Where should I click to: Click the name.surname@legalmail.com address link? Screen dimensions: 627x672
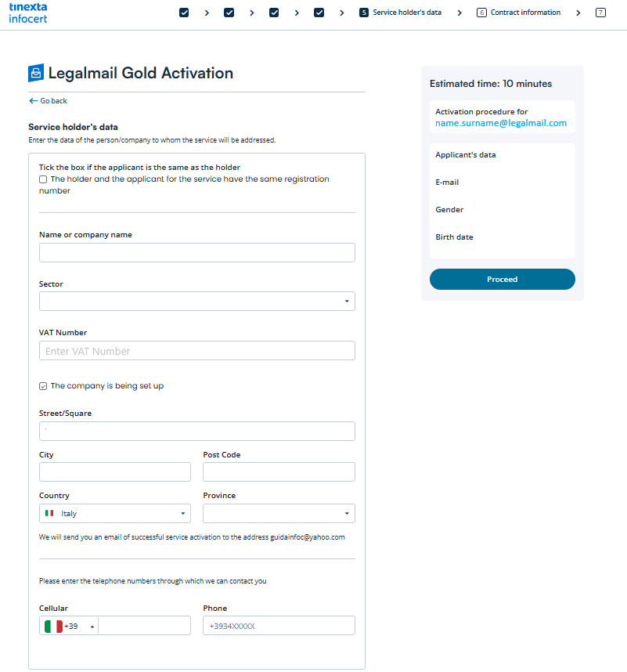click(x=501, y=123)
